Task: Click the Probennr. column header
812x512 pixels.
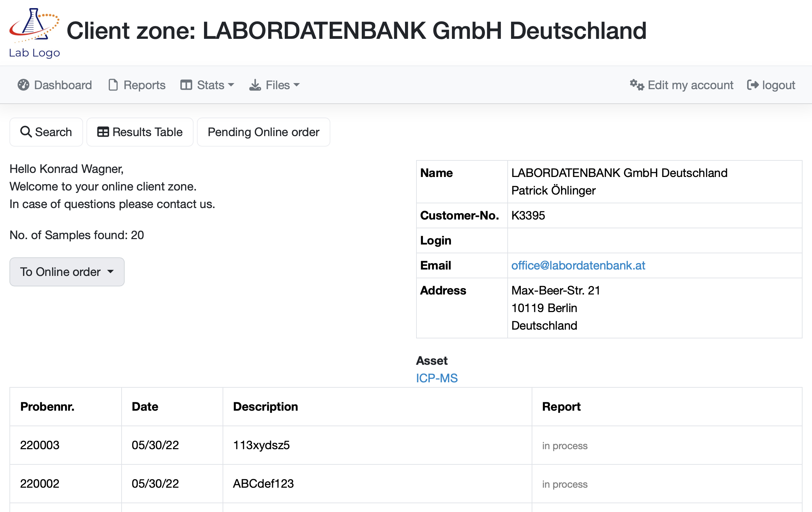Action: click(x=47, y=407)
